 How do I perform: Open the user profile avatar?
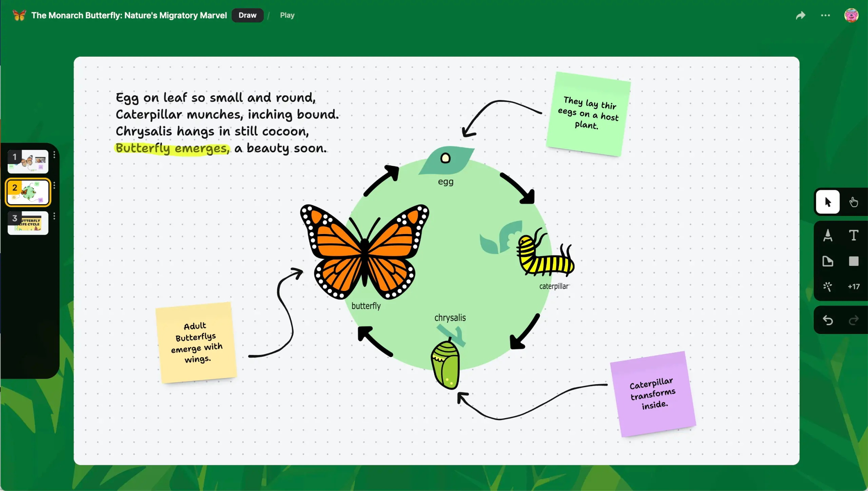click(x=851, y=15)
